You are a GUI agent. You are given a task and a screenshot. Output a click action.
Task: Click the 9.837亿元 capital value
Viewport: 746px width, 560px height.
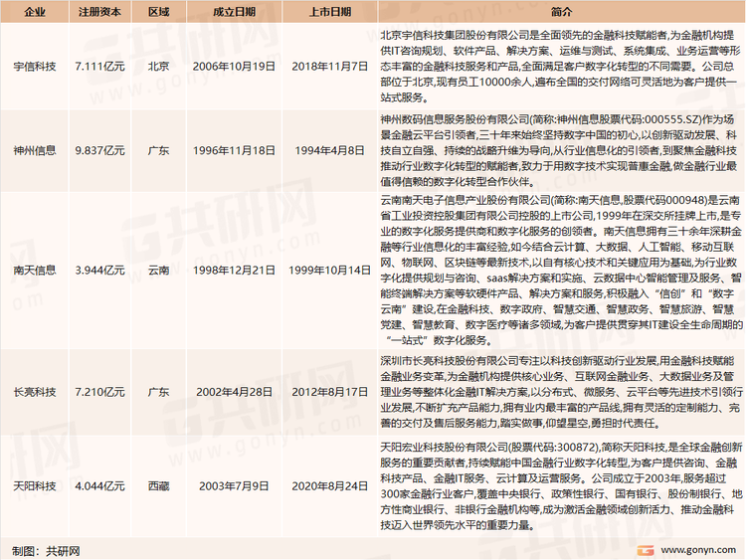pos(99,151)
